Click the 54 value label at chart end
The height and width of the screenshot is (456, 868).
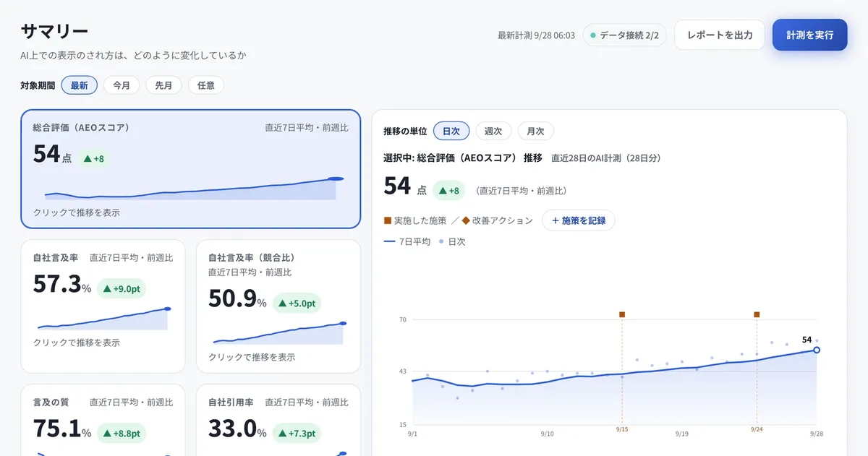(807, 340)
